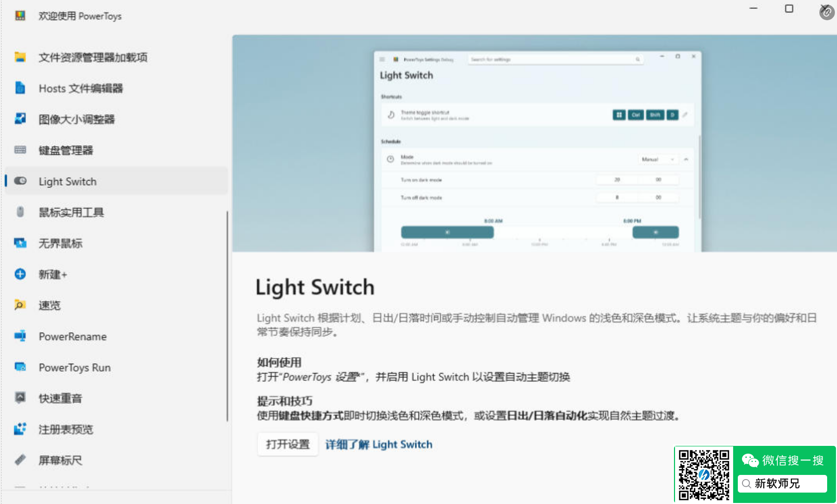Click the Light Switch toggle icon in sidebar
Viewport: 837px width, 504px height.
click(20, 181)
